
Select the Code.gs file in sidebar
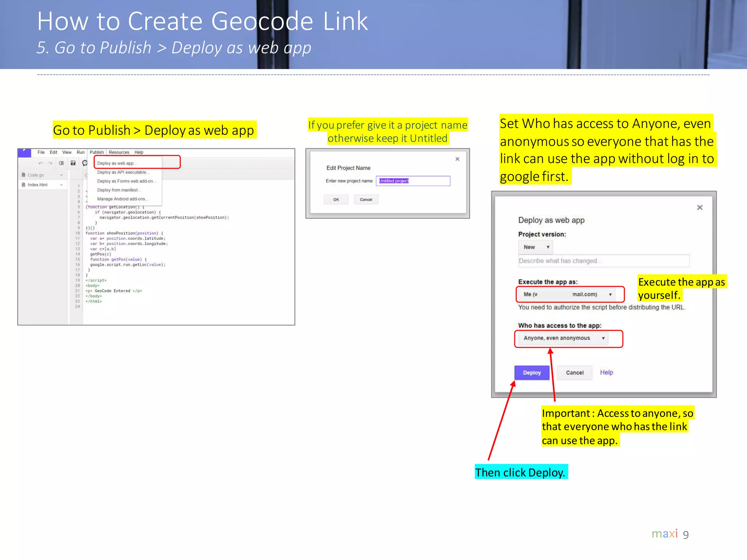[x=43, y=175]
